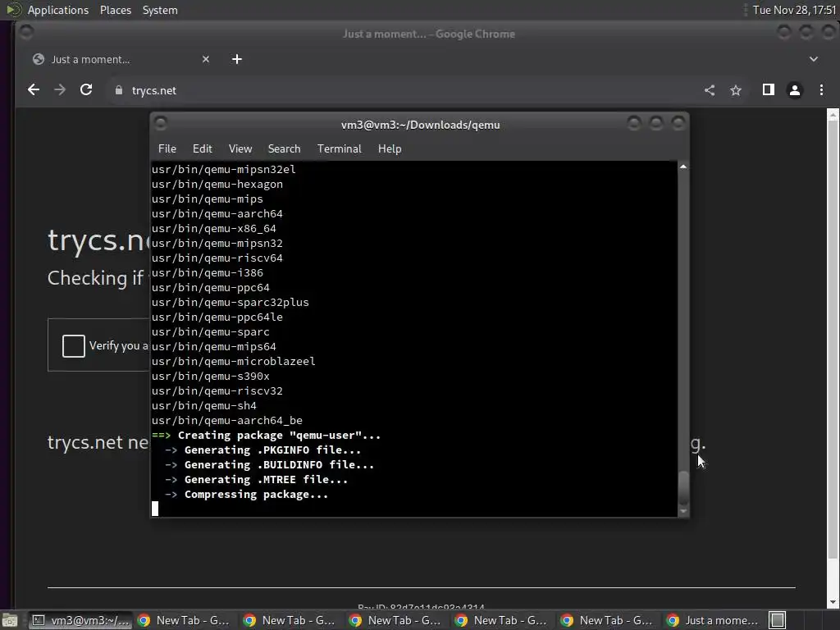Click the show desktop icon in the taskbar
The height and width of the screenshot is (630, 840).
[10, 620]
